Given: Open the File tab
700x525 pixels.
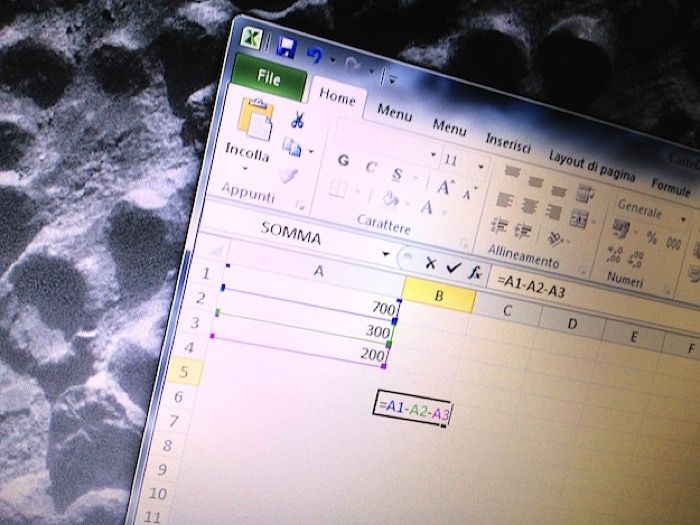Looking at the screenshot, I should pos(269,78).
